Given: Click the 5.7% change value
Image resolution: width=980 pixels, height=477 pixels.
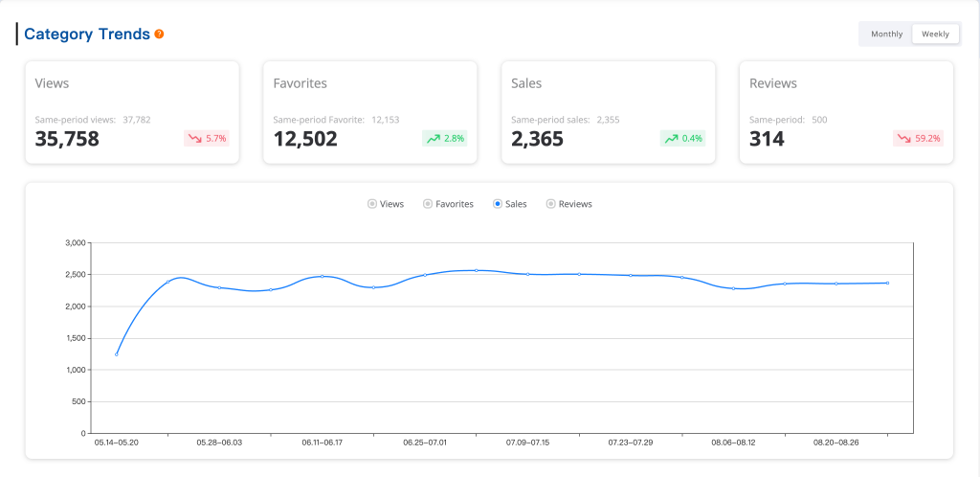Looking at the screenshot, I should pos(215,139).
